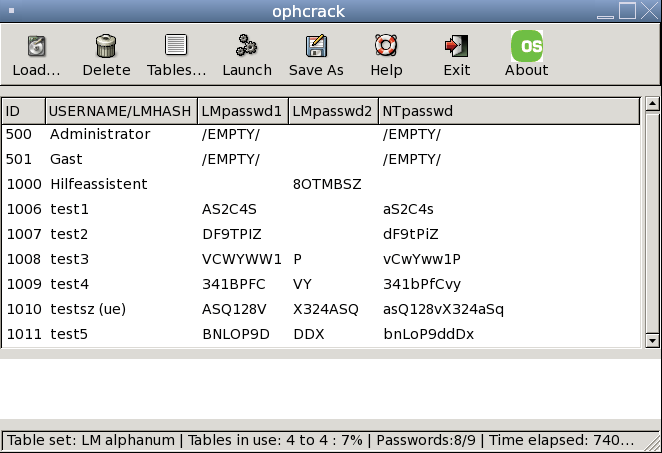This screenshot has height=453, width=662.
Task: Click ID 1010 cell
Action: [24, 309]
